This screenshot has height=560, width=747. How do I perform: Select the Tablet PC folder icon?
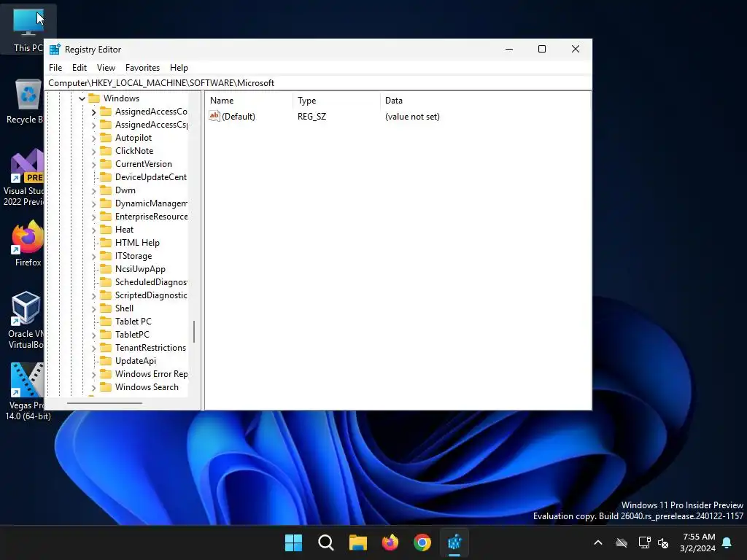tap(106, 322)
